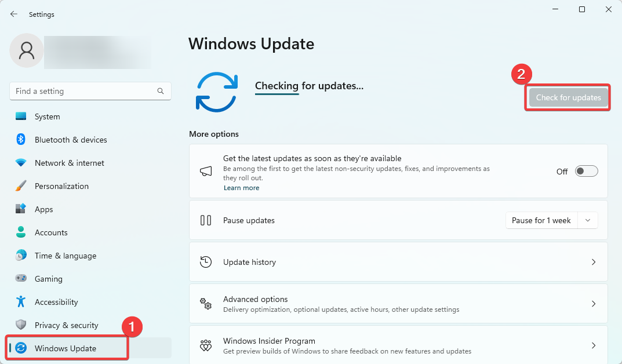Screen dimensions: 622x364
Task: Click the Personalization paintbrush icon
Action: pyautogui.click(x=21, y=186)
